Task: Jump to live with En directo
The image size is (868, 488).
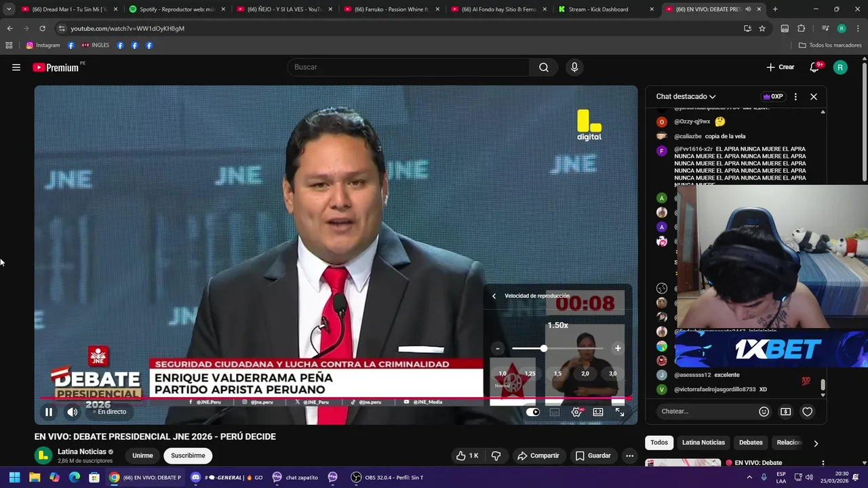Action: (108, 411)
